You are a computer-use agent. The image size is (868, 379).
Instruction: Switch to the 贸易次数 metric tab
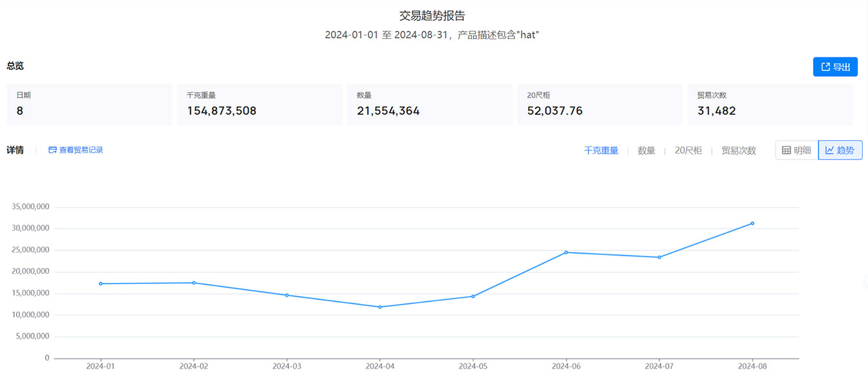[x=739, y=150]
